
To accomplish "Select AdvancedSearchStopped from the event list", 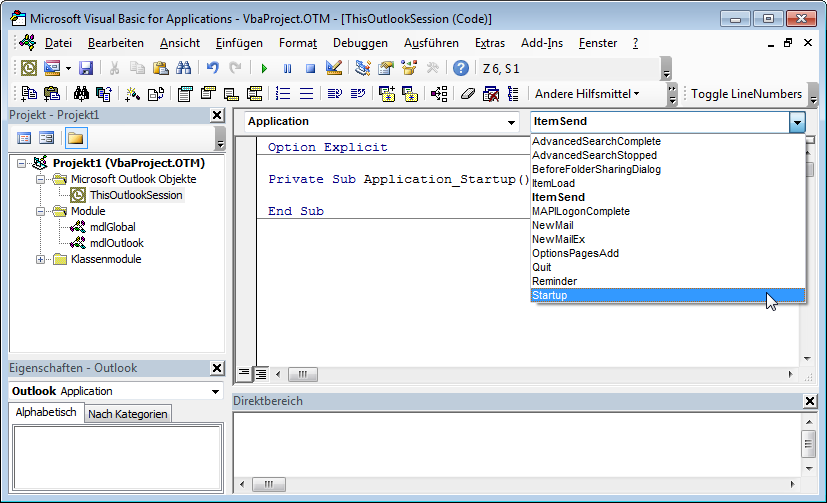I will click(x=668, y=156).
